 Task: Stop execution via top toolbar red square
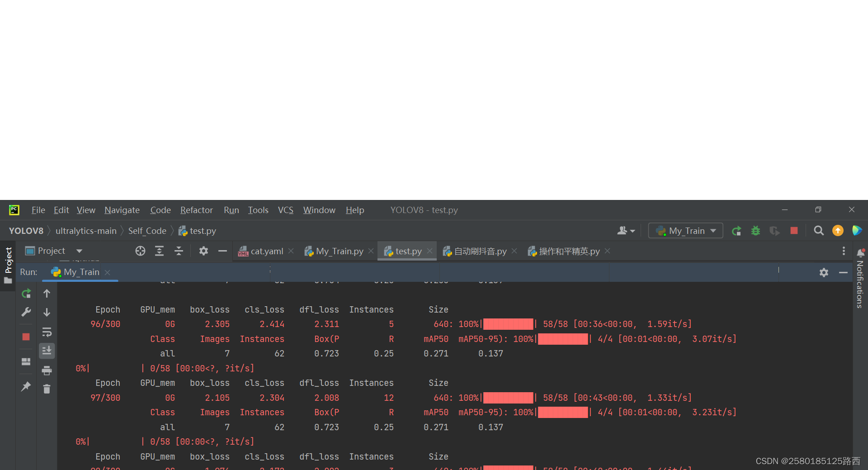794,231
